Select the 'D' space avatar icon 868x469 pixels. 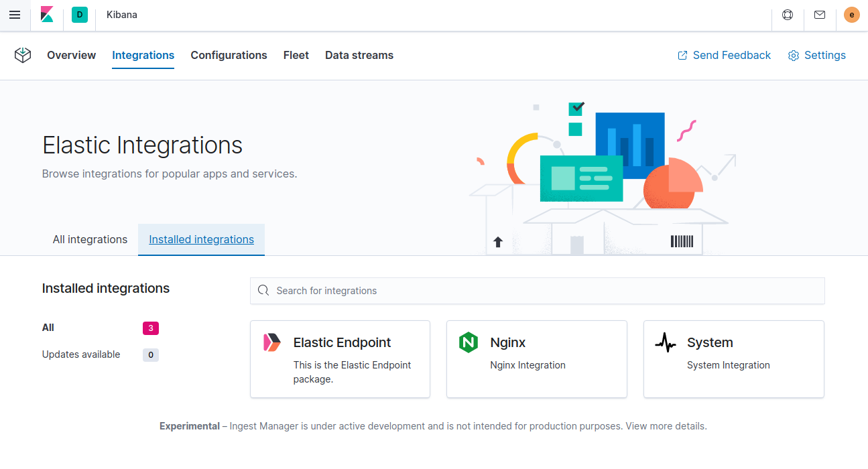pyautogui.click(x=80, y=15)
